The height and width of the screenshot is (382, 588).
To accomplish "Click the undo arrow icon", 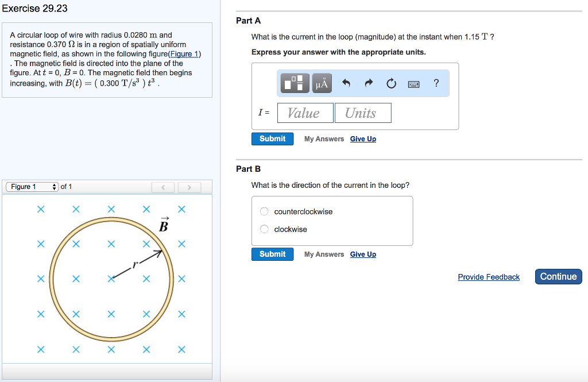I will pyautogui.click(x=347, y=83).
